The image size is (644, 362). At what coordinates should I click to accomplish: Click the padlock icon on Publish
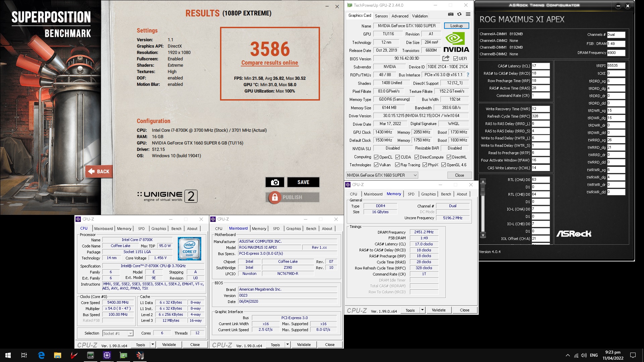(275, 197)
